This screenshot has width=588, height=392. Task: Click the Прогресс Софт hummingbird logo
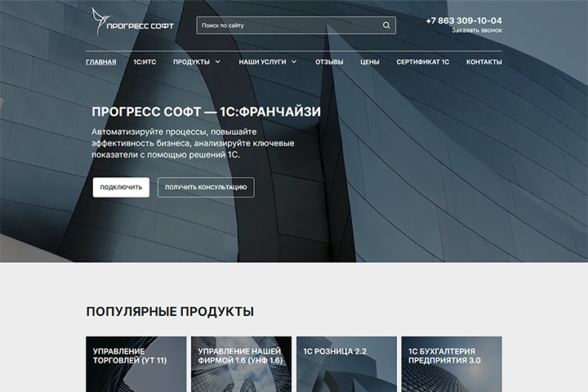coord(132,22)
